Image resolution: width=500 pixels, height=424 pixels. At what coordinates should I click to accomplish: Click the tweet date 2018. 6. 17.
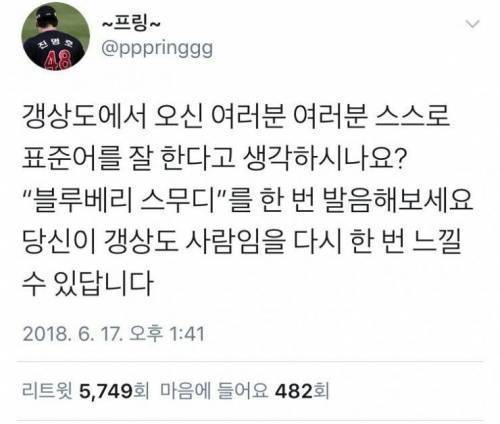(x=71, y=333)
